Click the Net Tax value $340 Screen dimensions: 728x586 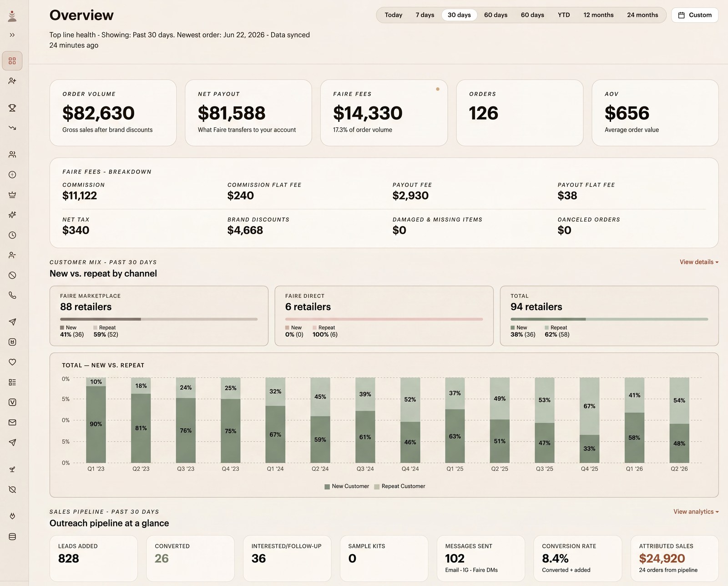click(76, 230)
